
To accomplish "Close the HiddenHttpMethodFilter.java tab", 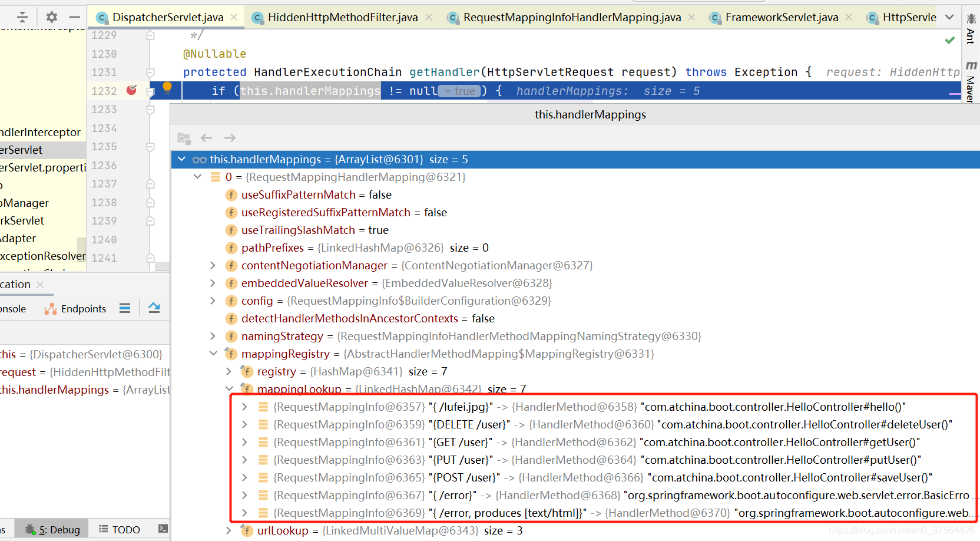I will pyautogui.click(x=429, y=17).
